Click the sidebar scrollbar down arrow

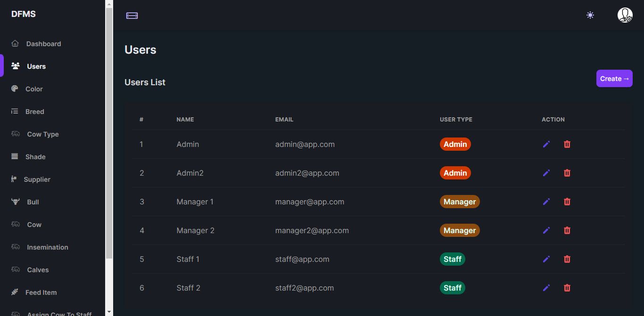(109, 312)
